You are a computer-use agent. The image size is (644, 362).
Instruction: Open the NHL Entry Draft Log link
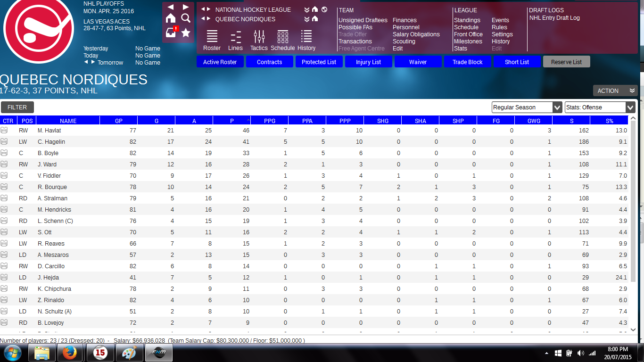[554, 18]
